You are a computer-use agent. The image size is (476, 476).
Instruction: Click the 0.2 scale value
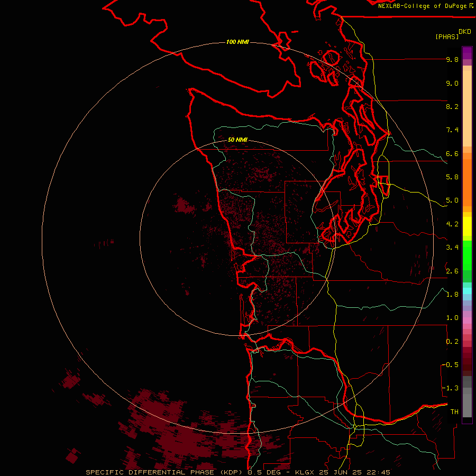click(x=452, y=342)
